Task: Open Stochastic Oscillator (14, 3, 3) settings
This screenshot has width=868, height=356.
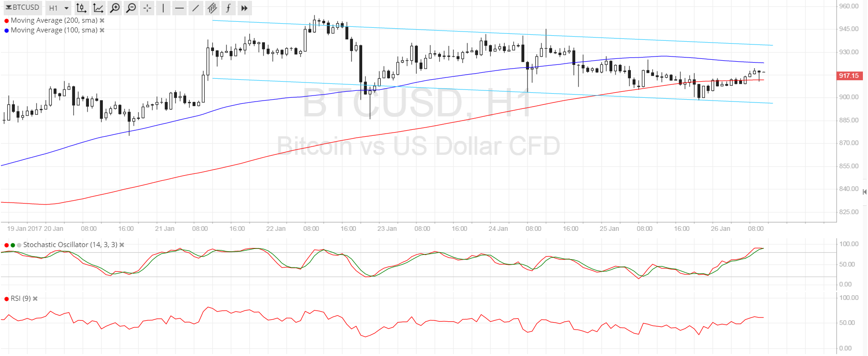Action: point(70,245)
